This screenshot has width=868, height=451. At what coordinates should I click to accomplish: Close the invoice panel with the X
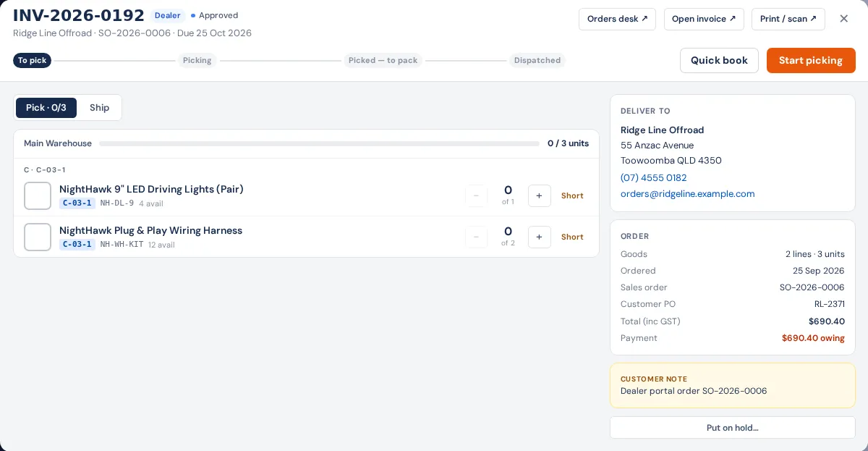pos(843,19)
